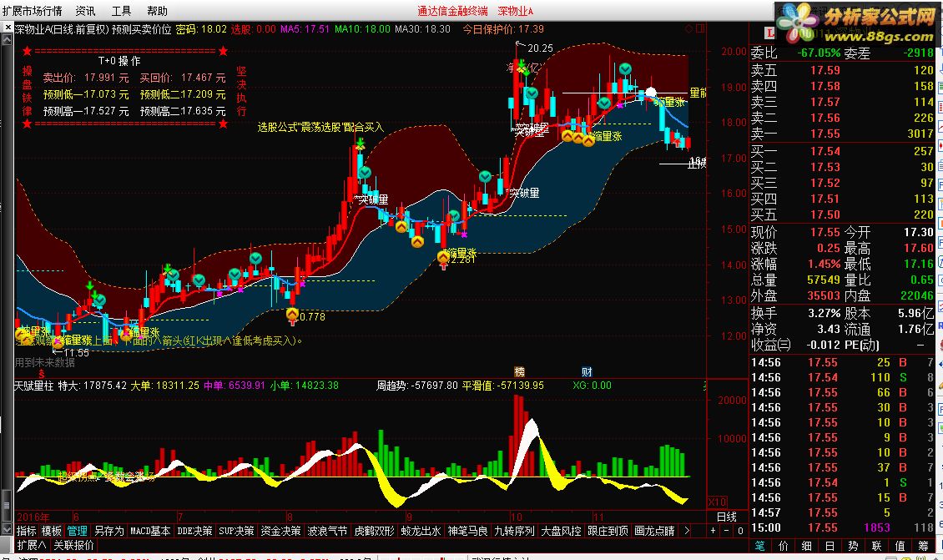The image size is (943, 560).
Task: Click the 换手 3.27% value
Action: [x=824, y=314]
